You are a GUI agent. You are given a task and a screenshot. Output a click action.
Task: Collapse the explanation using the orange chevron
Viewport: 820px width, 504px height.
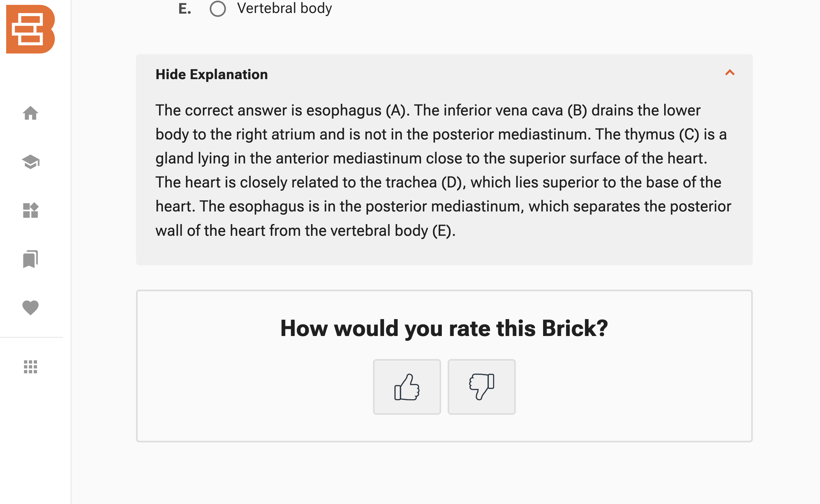click(730, 73)
